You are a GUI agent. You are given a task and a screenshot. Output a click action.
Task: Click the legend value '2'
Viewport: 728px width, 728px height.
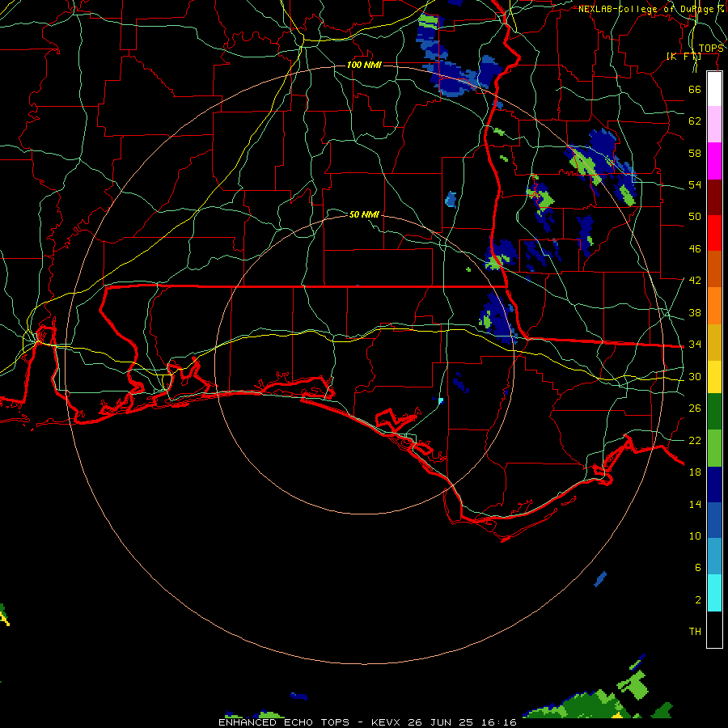[698, 600]
